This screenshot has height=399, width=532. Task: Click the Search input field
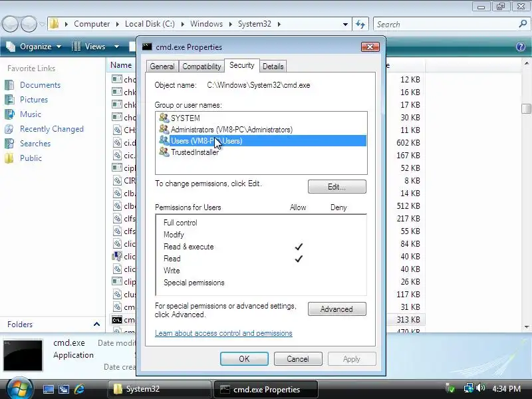pos(446,25)
